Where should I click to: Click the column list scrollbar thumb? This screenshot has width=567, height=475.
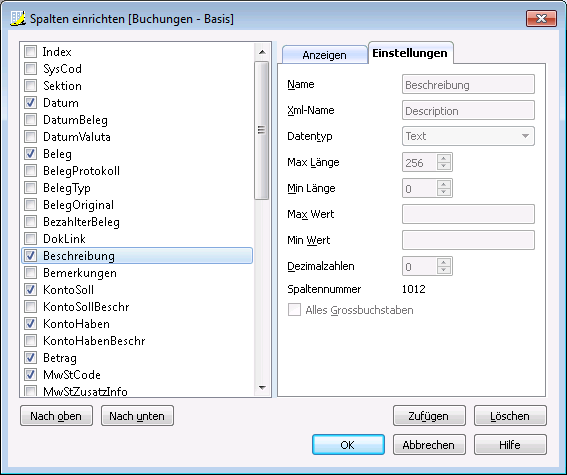tap(262, 130)
